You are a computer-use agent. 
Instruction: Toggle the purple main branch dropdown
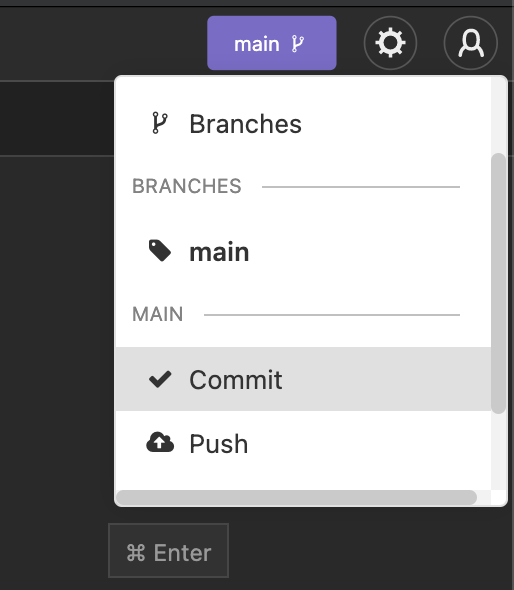click(x=272, y=43)
